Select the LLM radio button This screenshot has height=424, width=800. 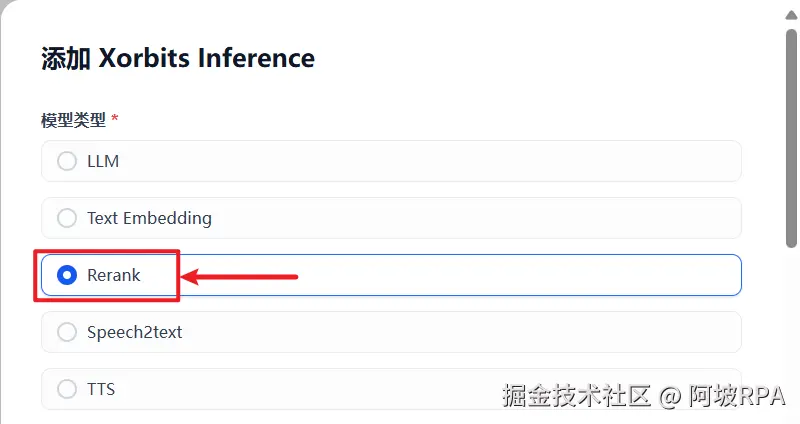(67, 161)
